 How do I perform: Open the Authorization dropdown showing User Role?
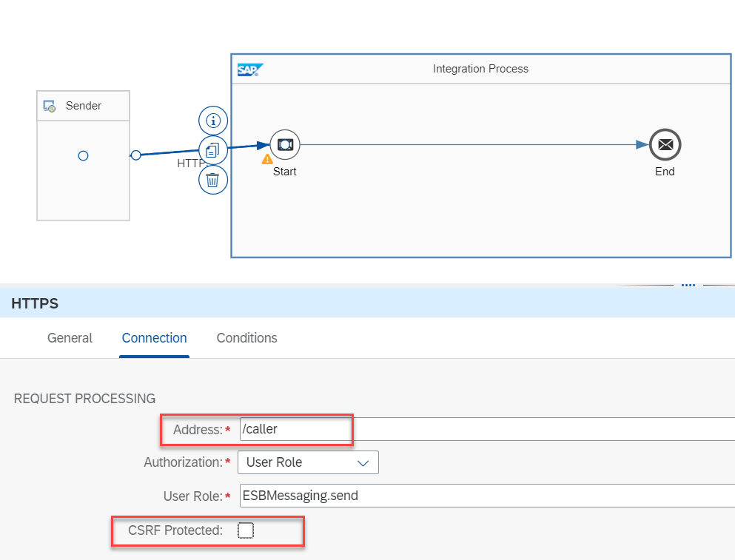click(308, 462)
